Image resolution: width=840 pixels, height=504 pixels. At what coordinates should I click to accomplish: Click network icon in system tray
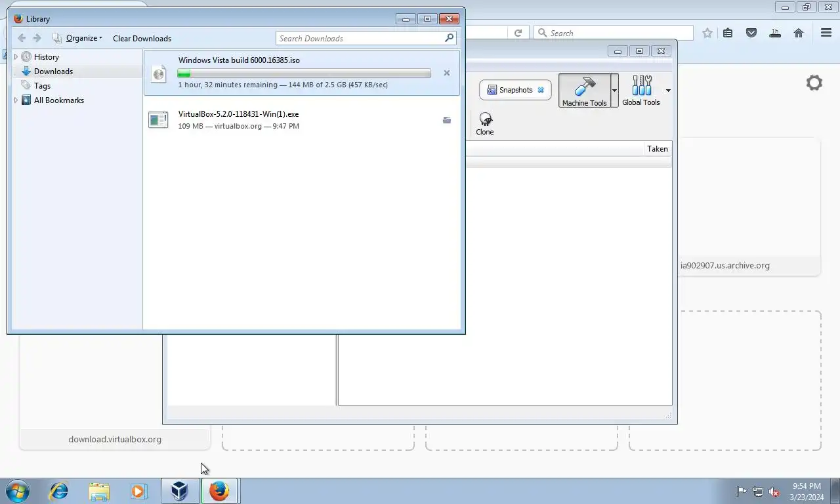[757, 492]
